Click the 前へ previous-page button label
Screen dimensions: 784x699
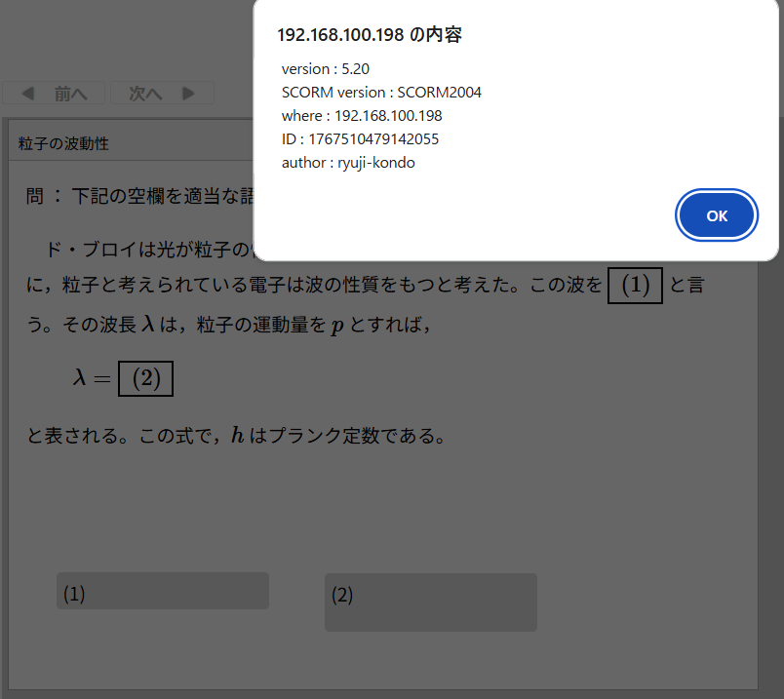(71, 94)
